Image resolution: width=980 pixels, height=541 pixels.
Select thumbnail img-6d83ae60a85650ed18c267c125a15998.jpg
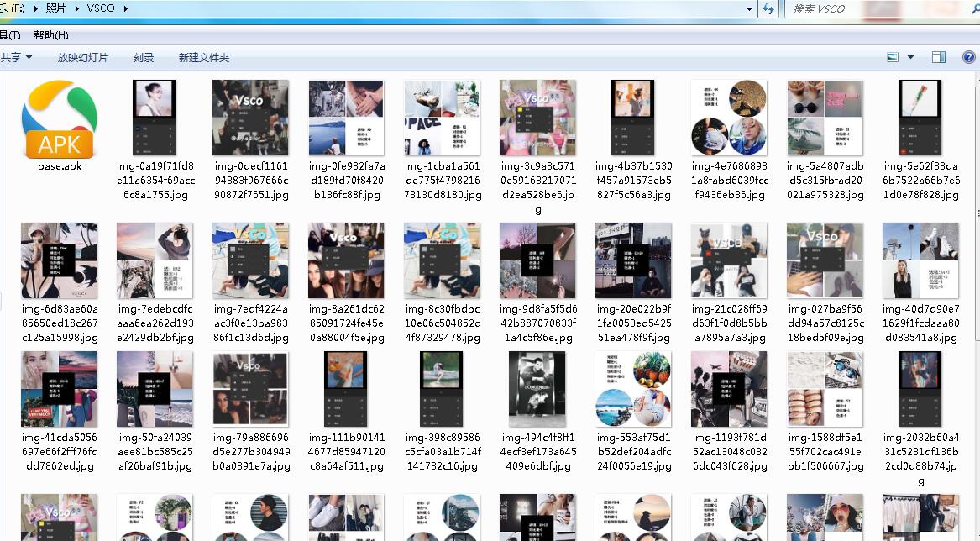(x=60, y=260)
